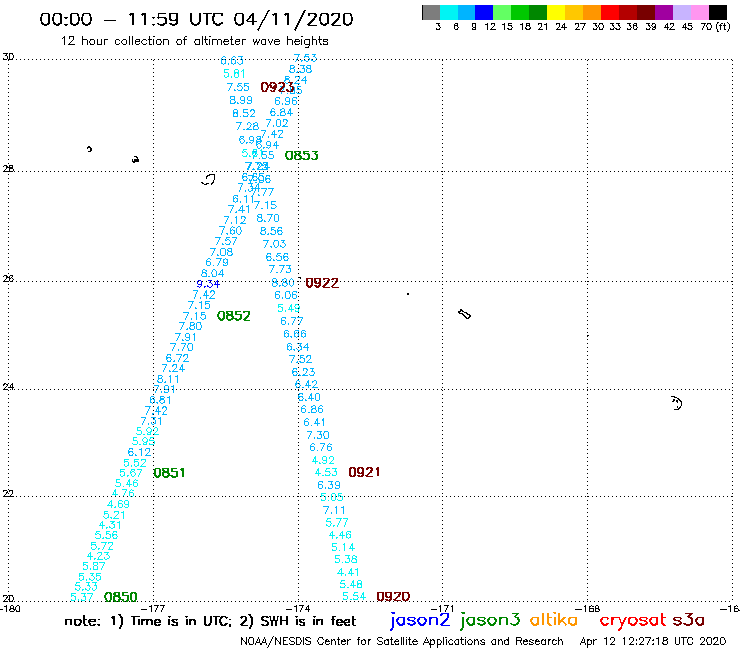Select the dark blue 12 ft legend swatch
The image size is (740, 650).
(x=484, y=12)
